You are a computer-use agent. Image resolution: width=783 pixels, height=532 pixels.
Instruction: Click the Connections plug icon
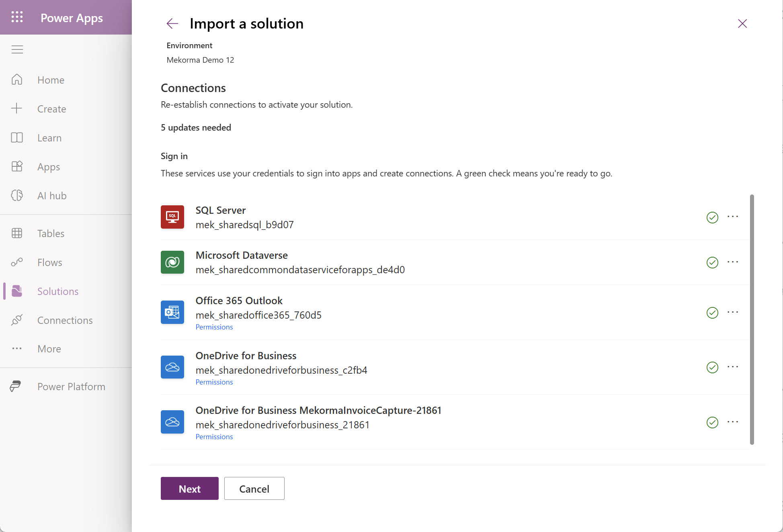pyautogui.click(x=17, y=320)
